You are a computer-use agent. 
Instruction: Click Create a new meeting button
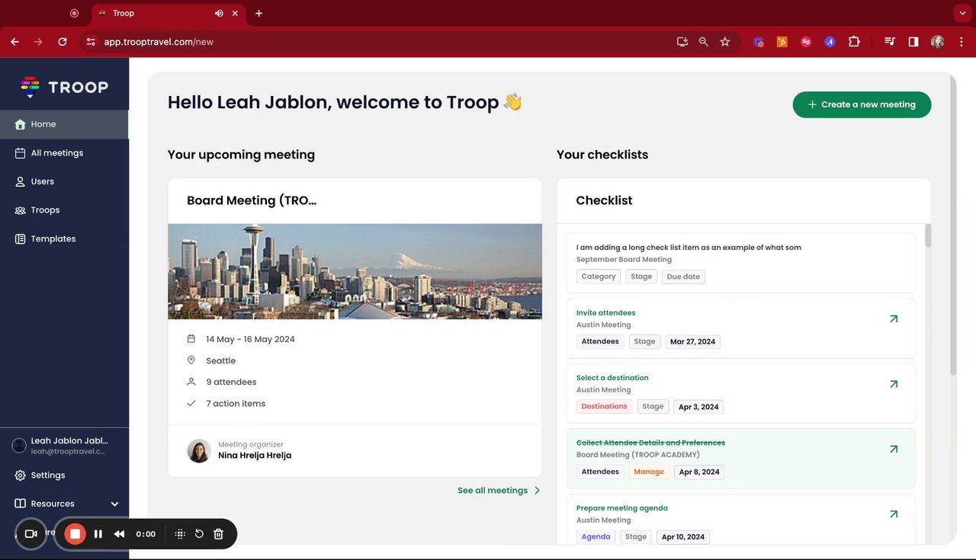pyautogui.click(x=862, y=104)
